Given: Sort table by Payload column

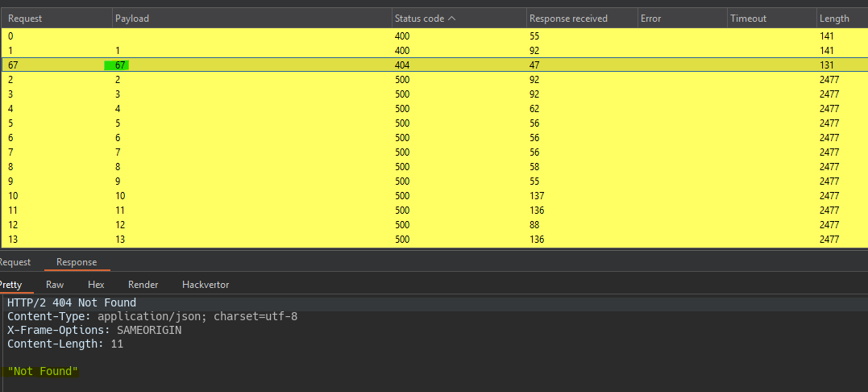Looking at the screenshot, I should coord(132,19).
